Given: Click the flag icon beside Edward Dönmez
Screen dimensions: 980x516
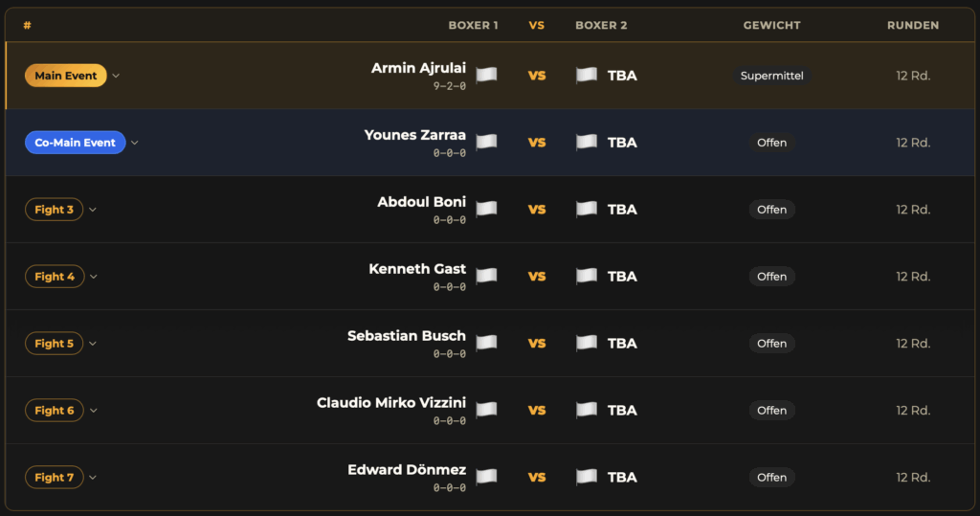Looking at the screenshot, I should click(x=486, y=477).
